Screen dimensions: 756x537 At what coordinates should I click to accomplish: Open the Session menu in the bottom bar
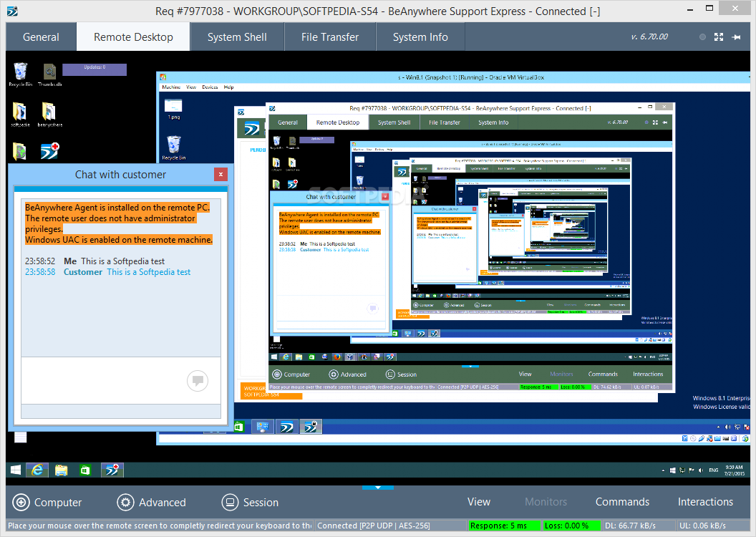pyautogui.click(x=250, y=503)
